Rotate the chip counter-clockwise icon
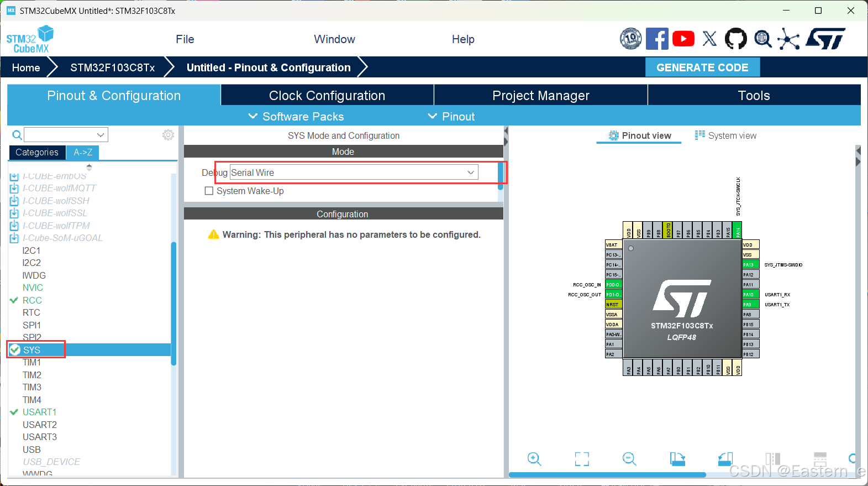Screen dimensions: 868x486 tap(725, 459)
